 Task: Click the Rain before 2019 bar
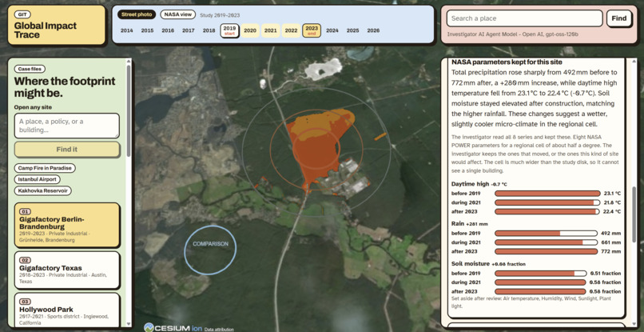pos(547,234)
